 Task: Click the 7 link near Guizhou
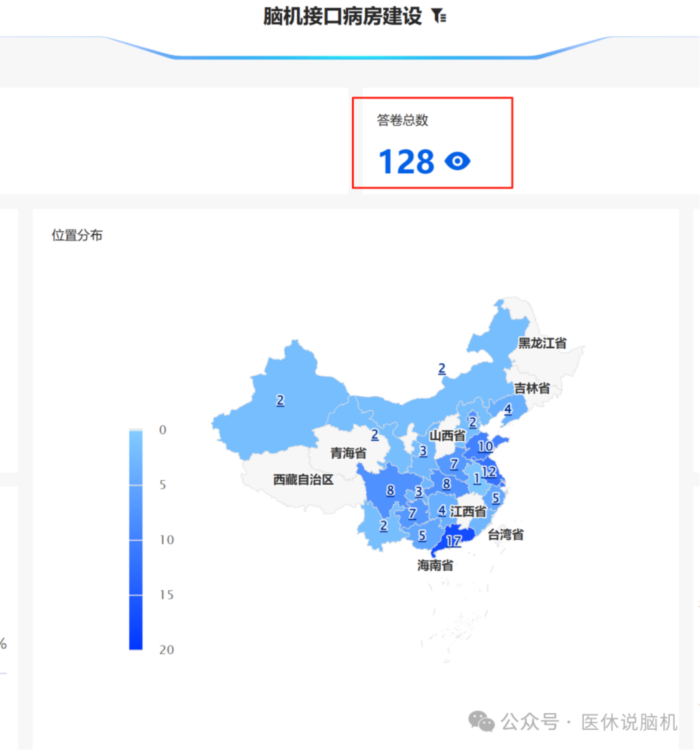(x=413, y=514)
